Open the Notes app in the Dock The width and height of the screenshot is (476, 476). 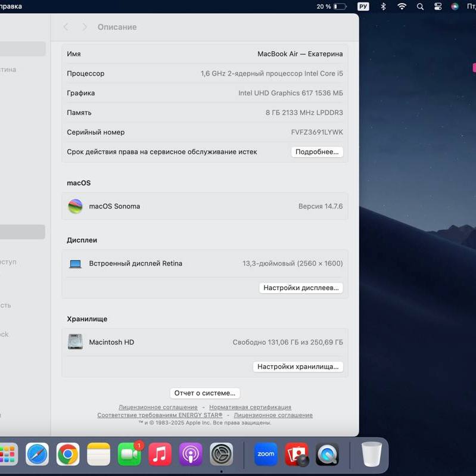point(99,454)
